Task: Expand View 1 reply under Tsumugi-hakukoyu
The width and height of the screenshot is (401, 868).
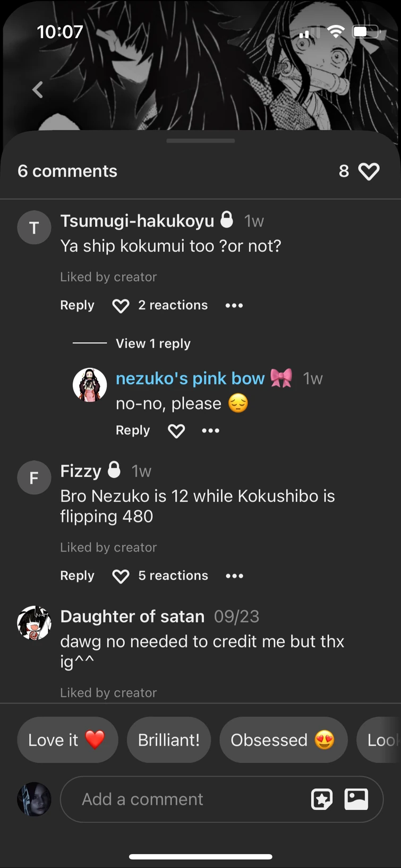Action: [x=153, y=343]
